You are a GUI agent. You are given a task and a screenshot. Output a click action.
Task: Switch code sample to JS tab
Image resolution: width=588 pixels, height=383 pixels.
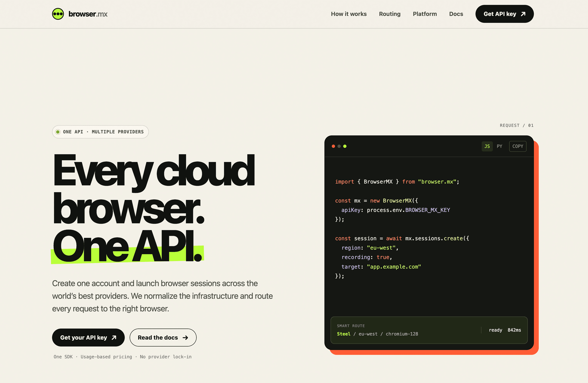[487, 146]
